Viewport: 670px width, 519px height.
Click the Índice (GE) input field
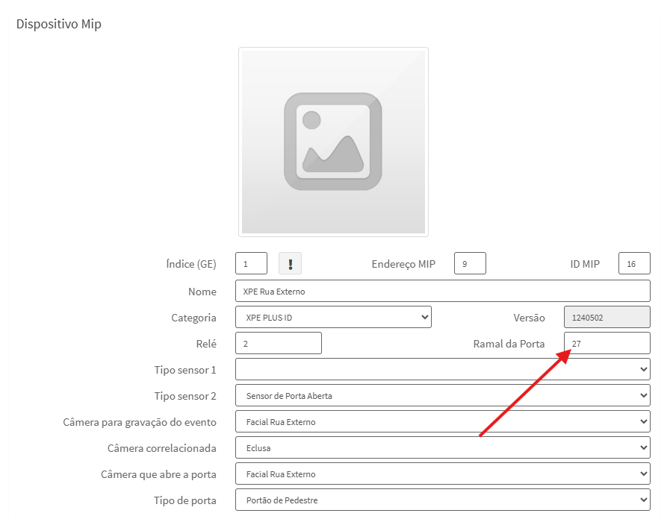pos(251,264)
